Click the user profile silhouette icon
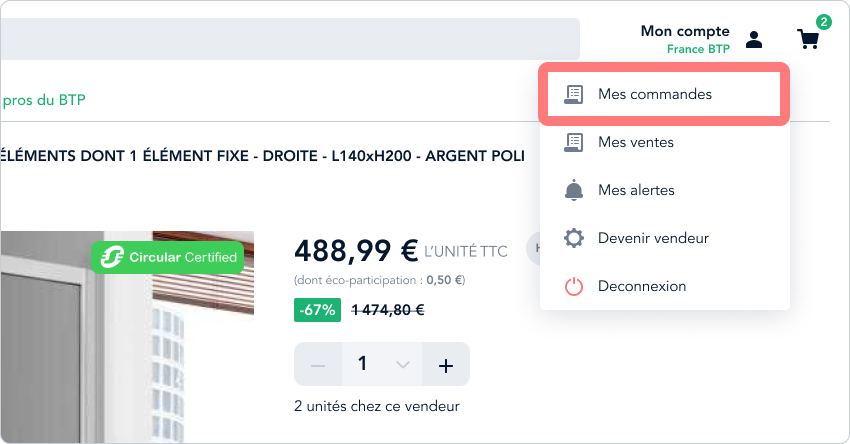 pyautogui.click(x=754, y=40)
